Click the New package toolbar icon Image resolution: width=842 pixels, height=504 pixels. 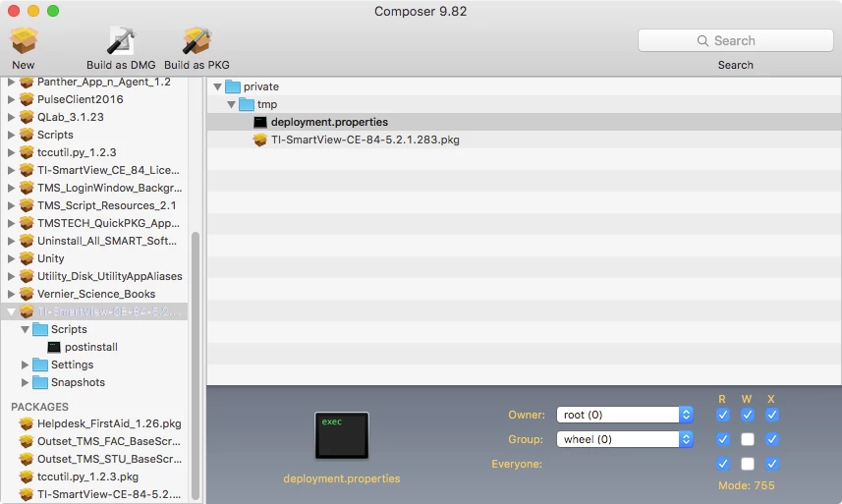pos(24,41)
